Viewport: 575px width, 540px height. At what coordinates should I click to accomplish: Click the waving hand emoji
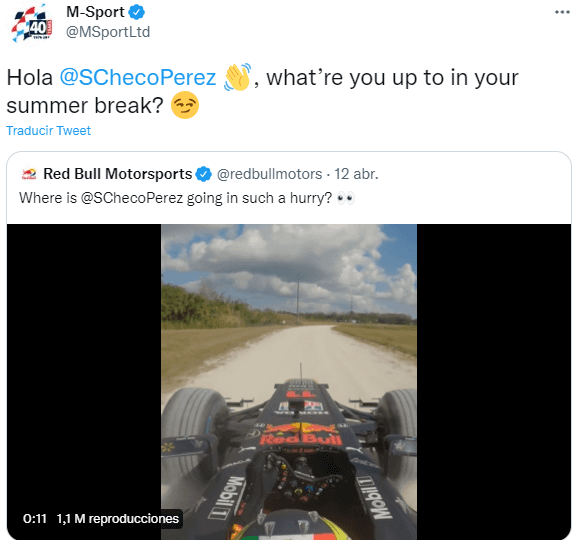coord(237,77)
